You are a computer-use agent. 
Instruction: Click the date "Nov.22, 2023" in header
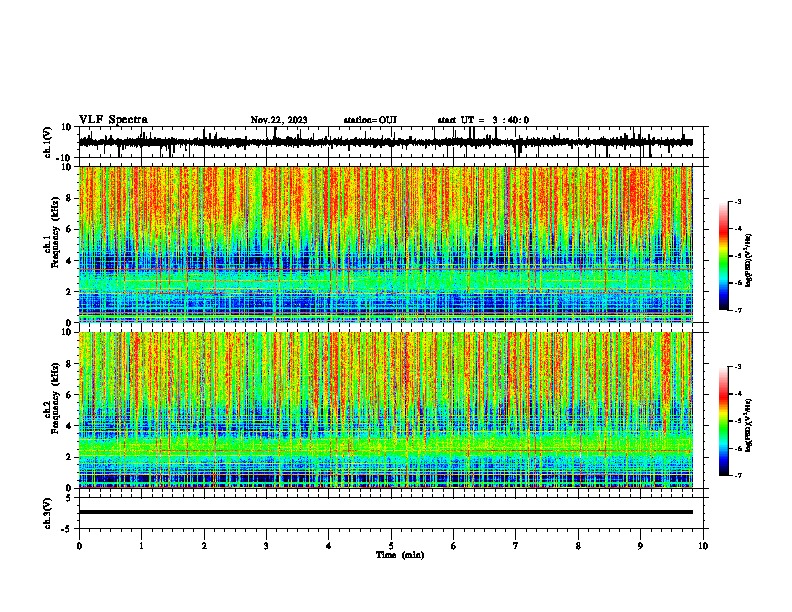(x=279, y=120)
